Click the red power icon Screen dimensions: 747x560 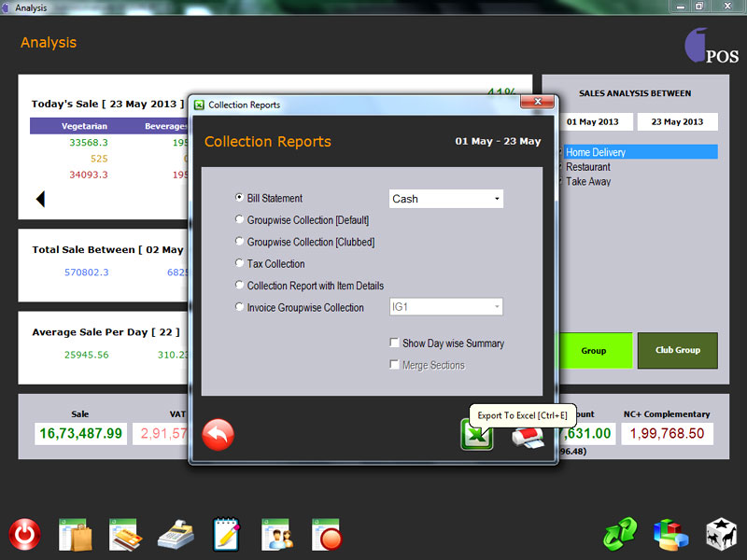[25, 535]
